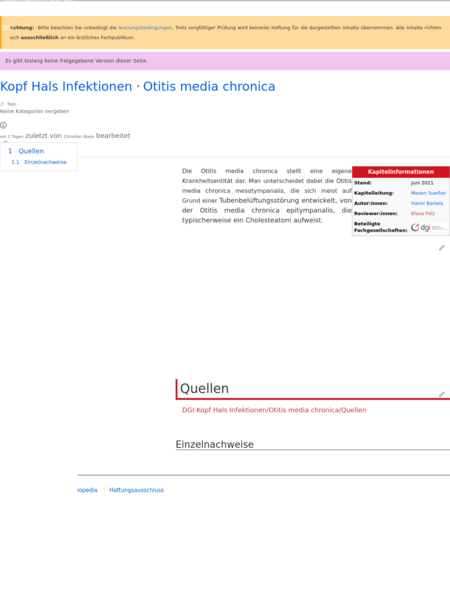Click the Kapitelinformationen header
The width and height of the screenshot is (450, 600).
[x=401, y=172]
